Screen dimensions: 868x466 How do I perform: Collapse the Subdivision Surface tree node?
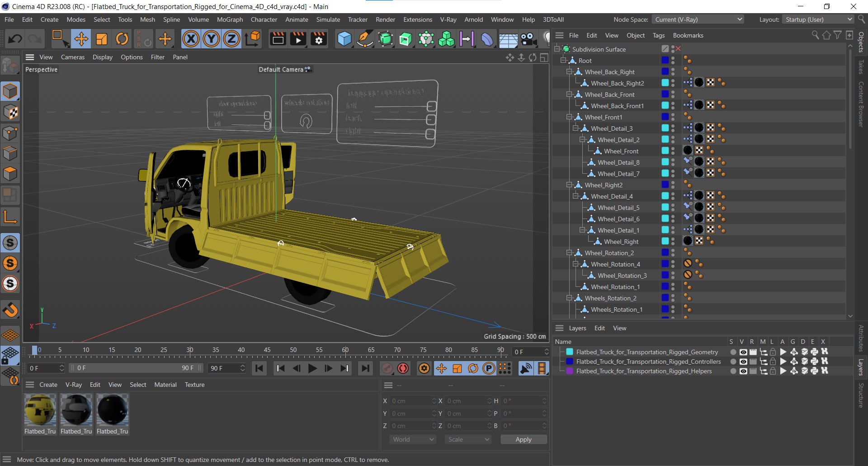(557, 49)
